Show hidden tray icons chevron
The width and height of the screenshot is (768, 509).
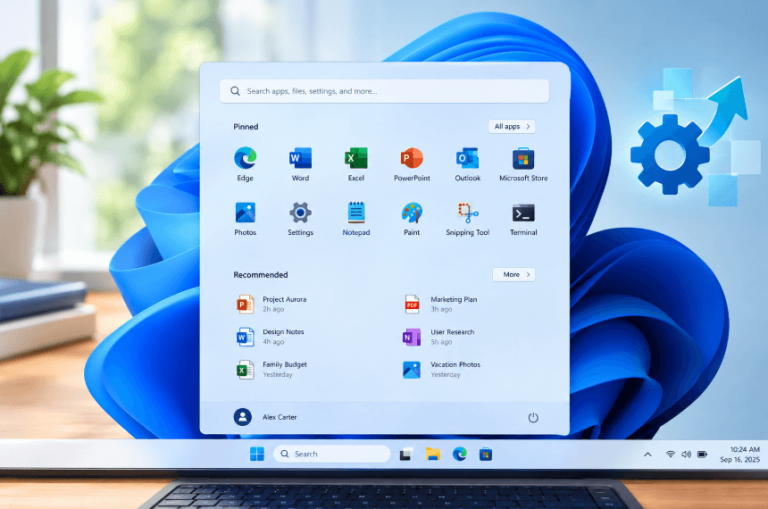tap(648, 455)
